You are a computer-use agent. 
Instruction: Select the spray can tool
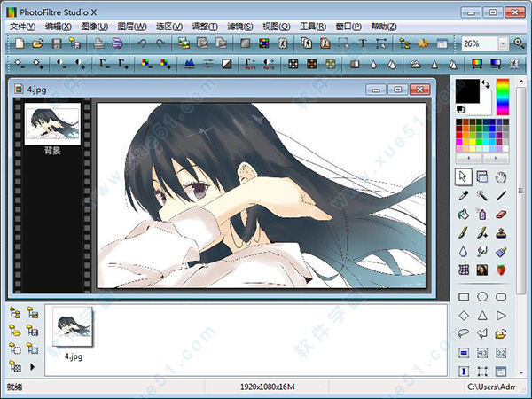click(482, 214)
